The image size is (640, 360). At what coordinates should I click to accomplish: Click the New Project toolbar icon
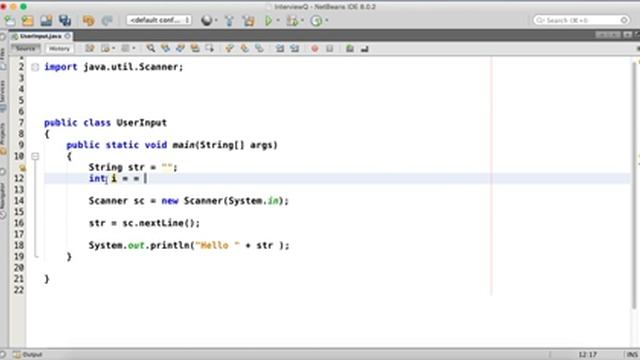click(28, 20)
